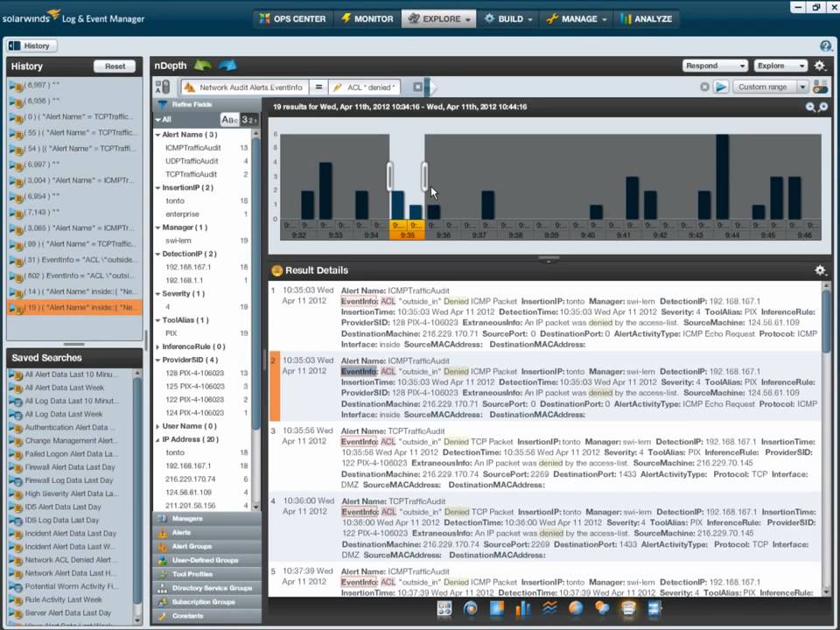The width and height of the screenshot is (840, 630).
Task: Open the nDepth settings gear
Action: [820, 66]
